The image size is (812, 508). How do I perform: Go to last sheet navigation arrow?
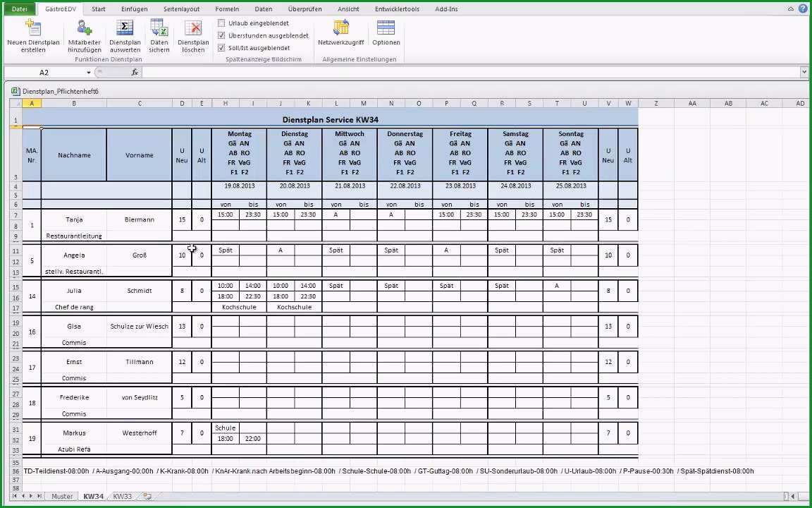(x=39, y=497)
